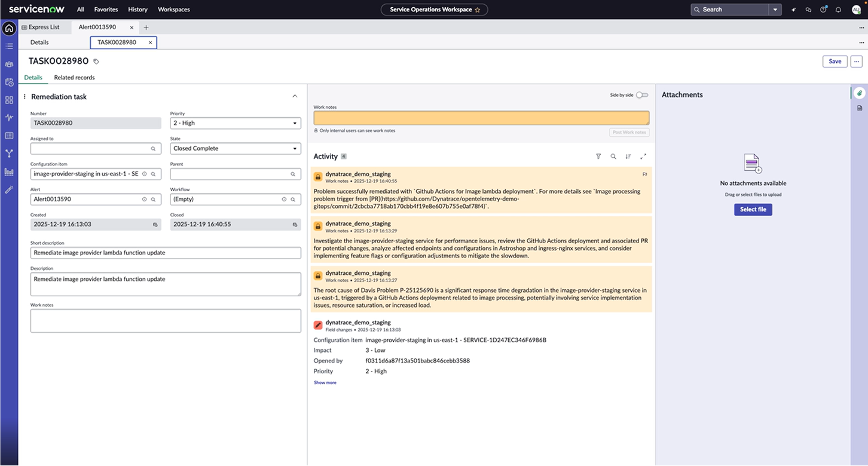Open the Attachments paperclip icon on the right
The height and width of the screenshot is (466, 868).
(x=860, y=93)
